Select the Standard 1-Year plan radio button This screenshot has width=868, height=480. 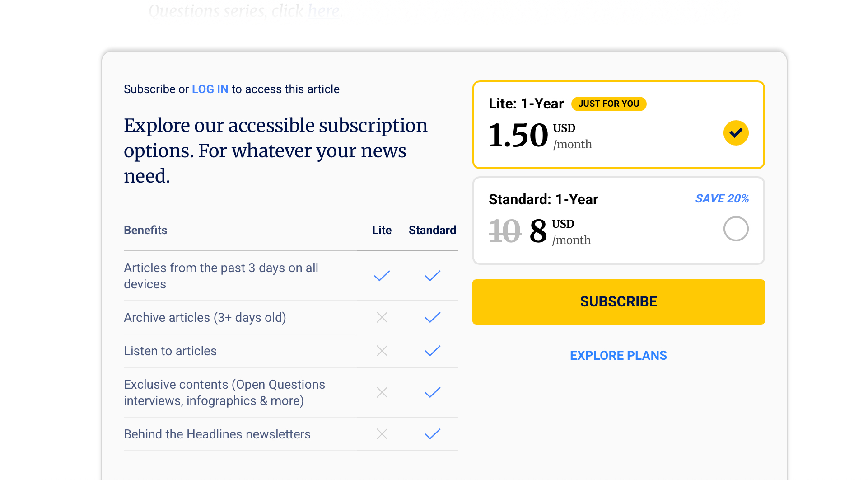point(736,229)
